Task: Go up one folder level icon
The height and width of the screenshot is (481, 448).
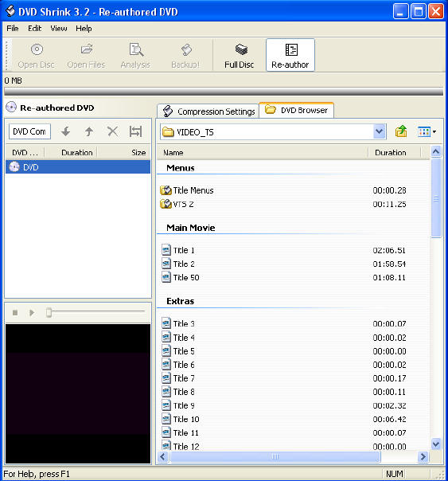Action: [401, 131]
